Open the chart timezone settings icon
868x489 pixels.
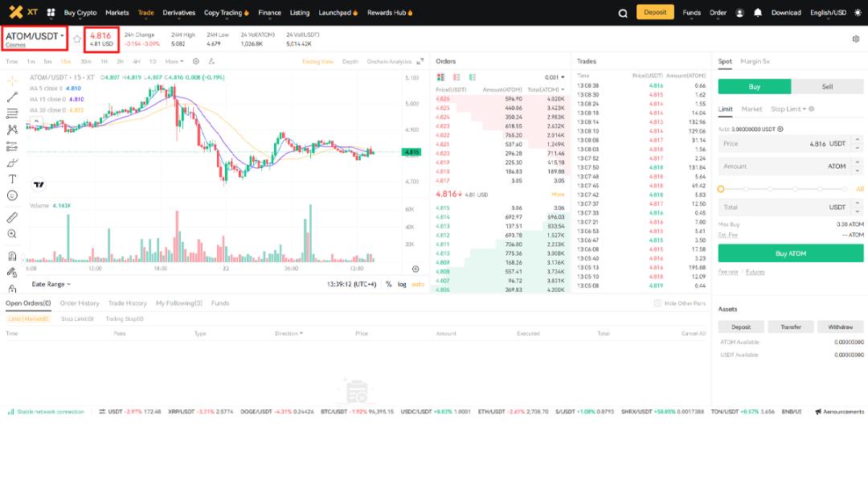pos(416,269)
